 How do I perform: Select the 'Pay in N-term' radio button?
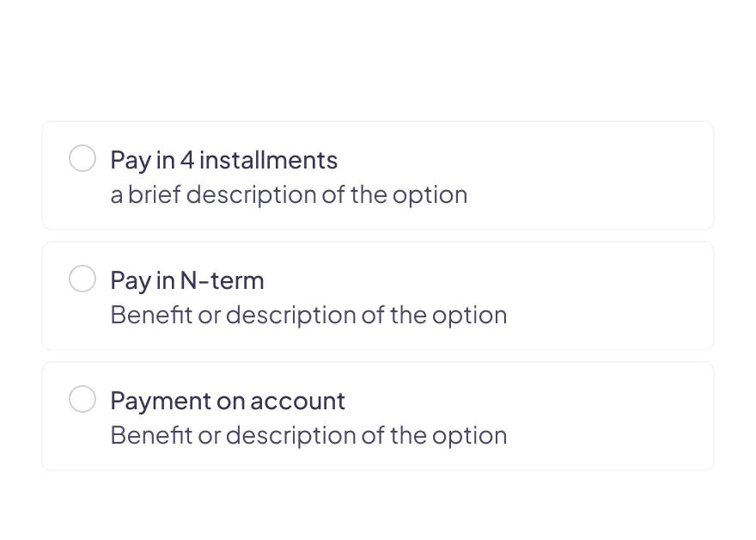tap(82, 279)
